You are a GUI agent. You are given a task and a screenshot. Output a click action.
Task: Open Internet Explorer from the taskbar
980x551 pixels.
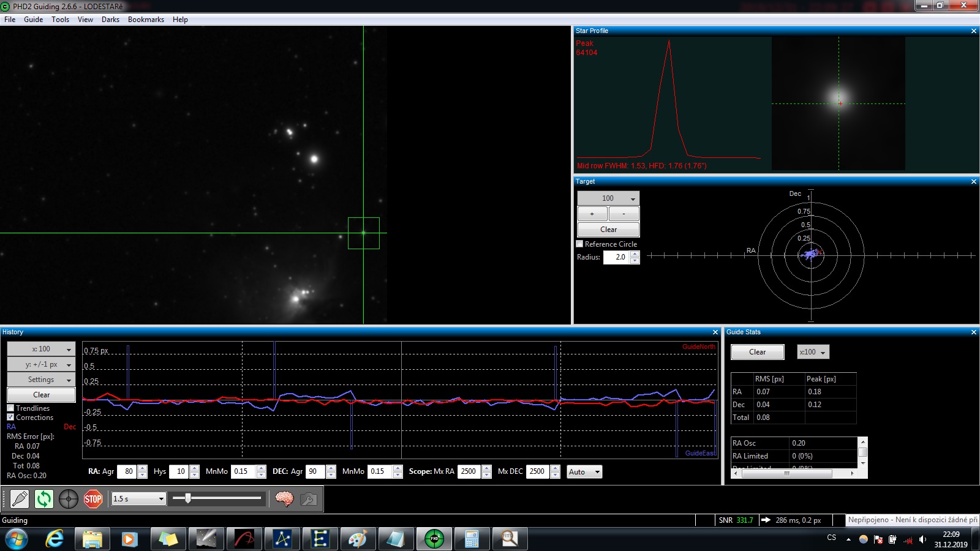point(55,539)
